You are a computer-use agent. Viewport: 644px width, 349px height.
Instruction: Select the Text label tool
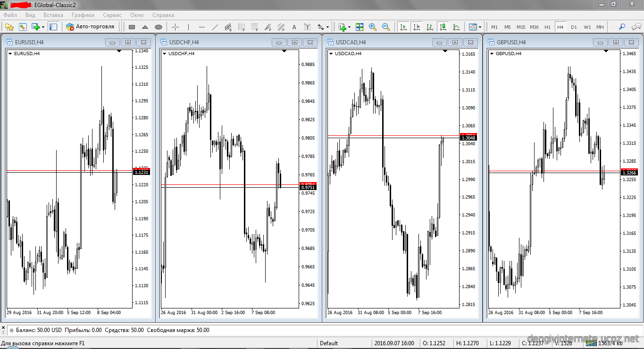tap(294, 27)
